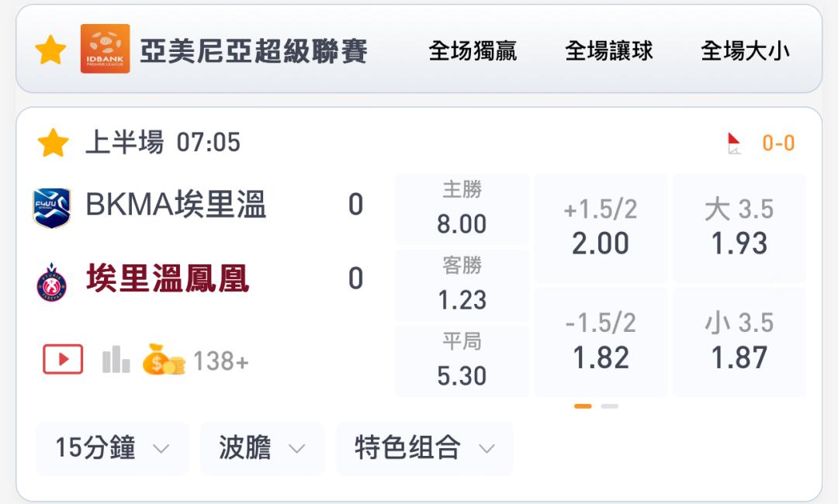Click the IDBANK Premier League logo
The image size is (838, 504).
[x=106, y=49]
